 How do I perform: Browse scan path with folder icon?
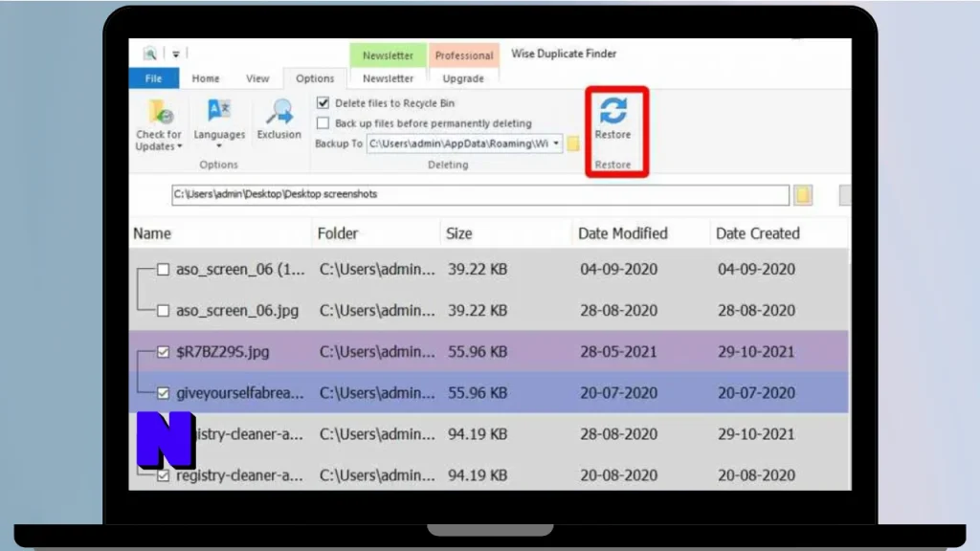pyautogui.click(x=803, y=195)
